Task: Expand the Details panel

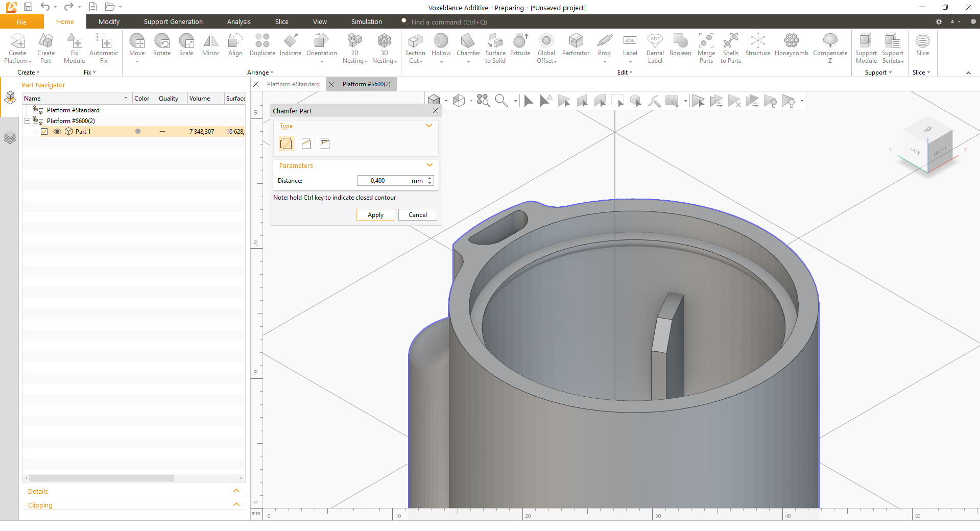Action: 236,491
